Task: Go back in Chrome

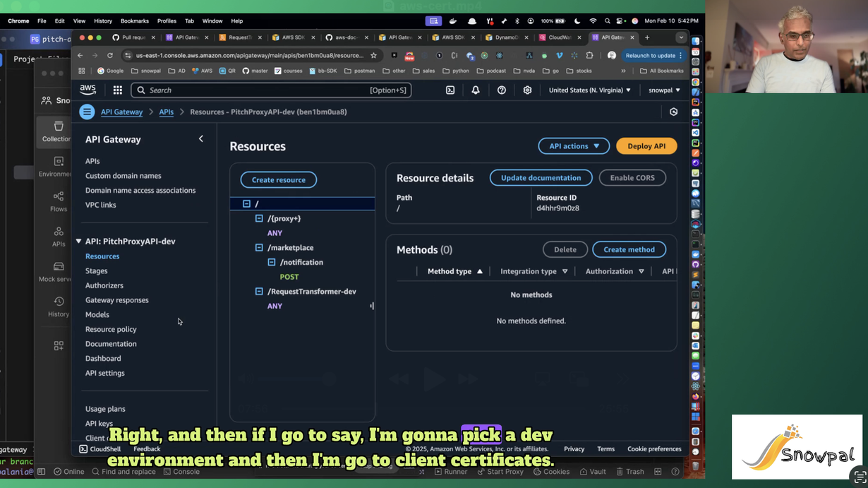Action: tap(80, 55)
